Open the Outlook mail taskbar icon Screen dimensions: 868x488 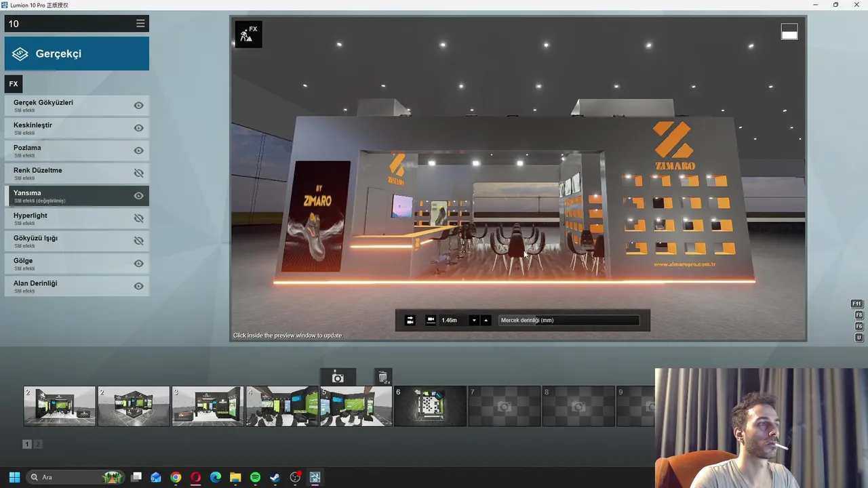coord(156,477)
